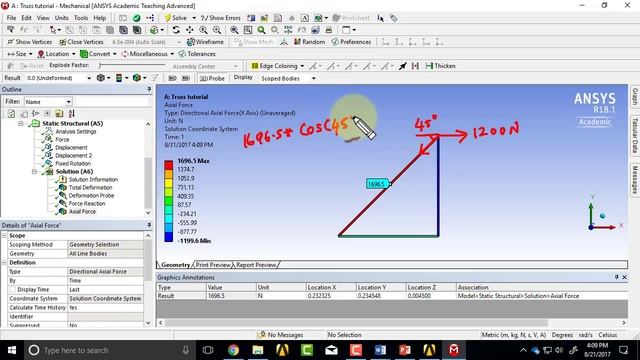Image resolution: width=640 pixels, height=360 pixels.
Task: Click the dark blue minimum legend color
Action: pos(169,237)
